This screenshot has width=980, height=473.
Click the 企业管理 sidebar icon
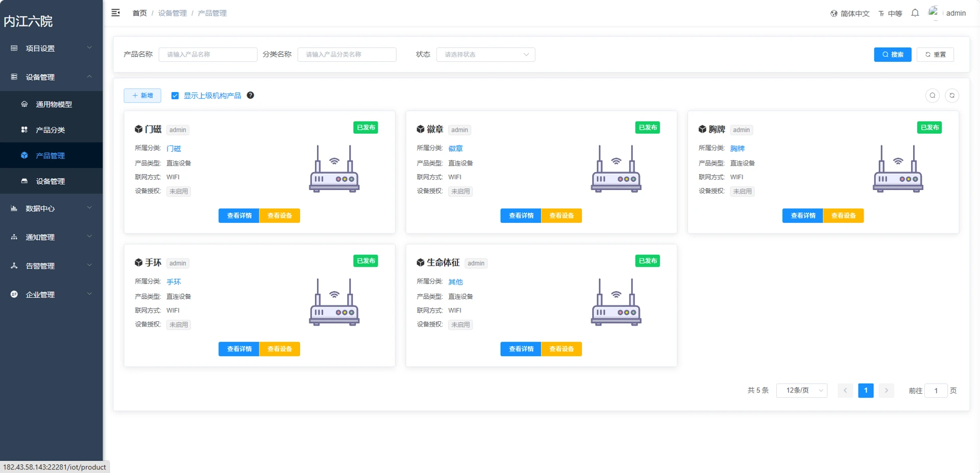point(14,294)
